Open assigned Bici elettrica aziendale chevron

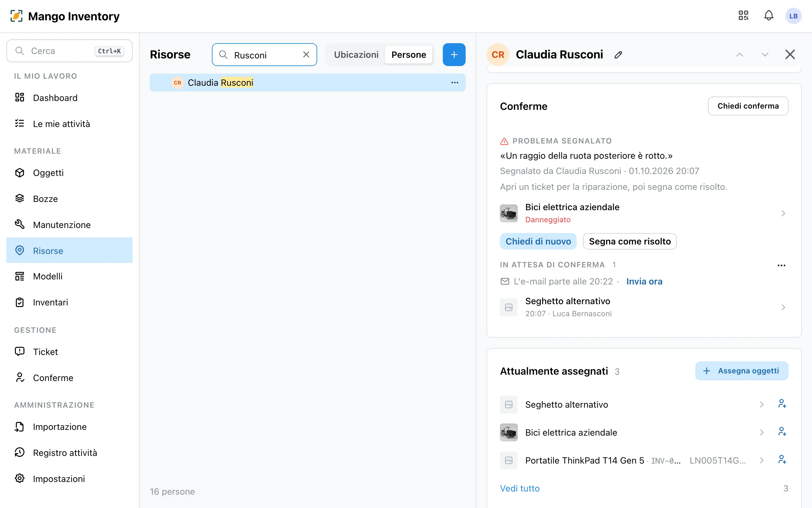762,432
